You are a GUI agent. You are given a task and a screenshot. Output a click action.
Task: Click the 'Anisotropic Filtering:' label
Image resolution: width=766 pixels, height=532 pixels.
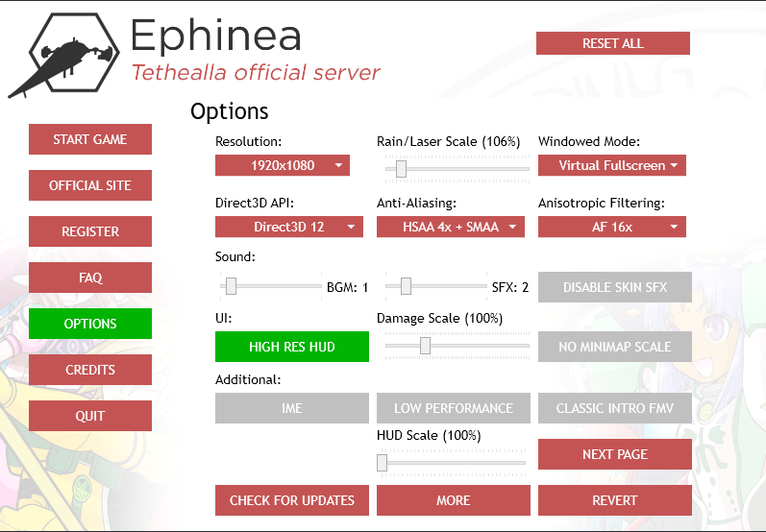tap(602, 203)
